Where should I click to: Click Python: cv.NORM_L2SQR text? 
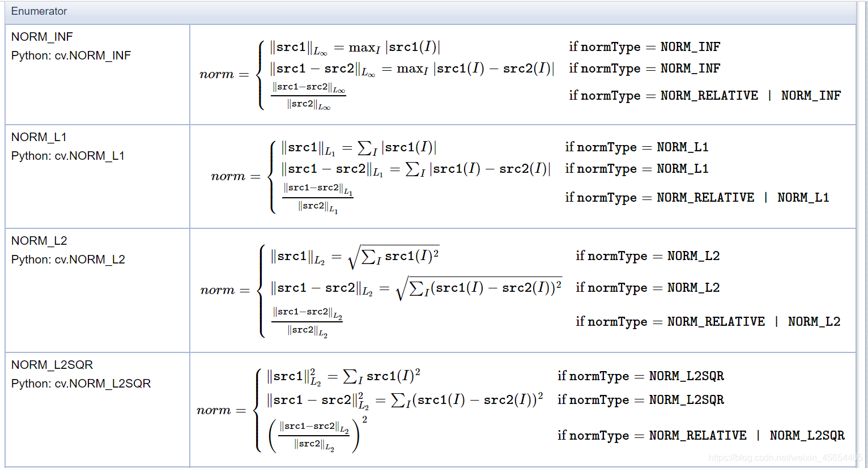tap(81, 384)
